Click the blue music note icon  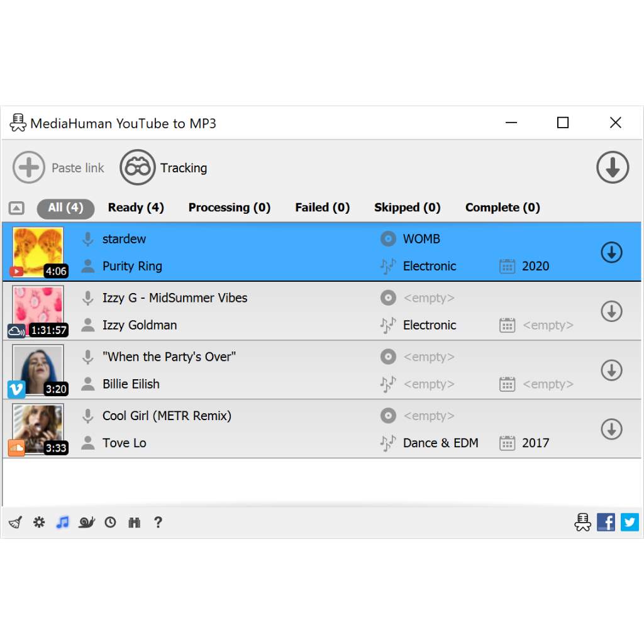(62, 523)
